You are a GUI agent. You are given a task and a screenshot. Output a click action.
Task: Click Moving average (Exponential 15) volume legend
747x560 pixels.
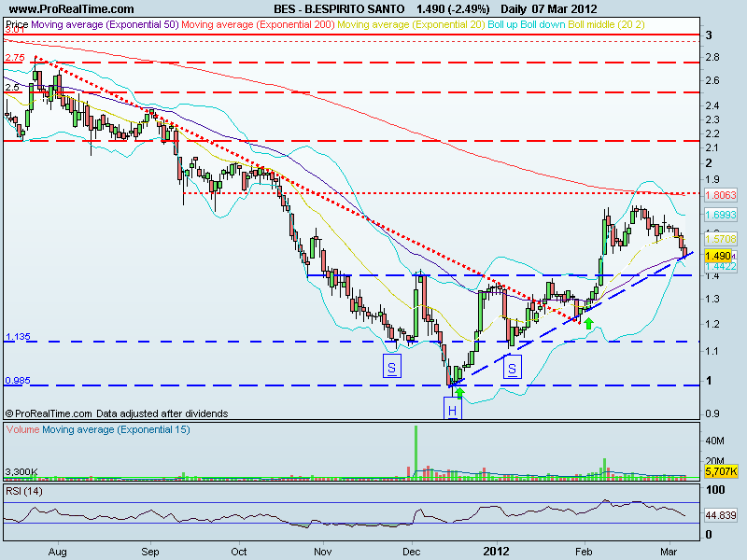pos(116,429)
